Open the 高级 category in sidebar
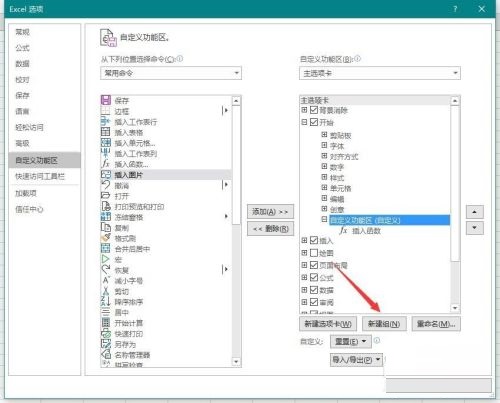 click(x=44, y=143)
